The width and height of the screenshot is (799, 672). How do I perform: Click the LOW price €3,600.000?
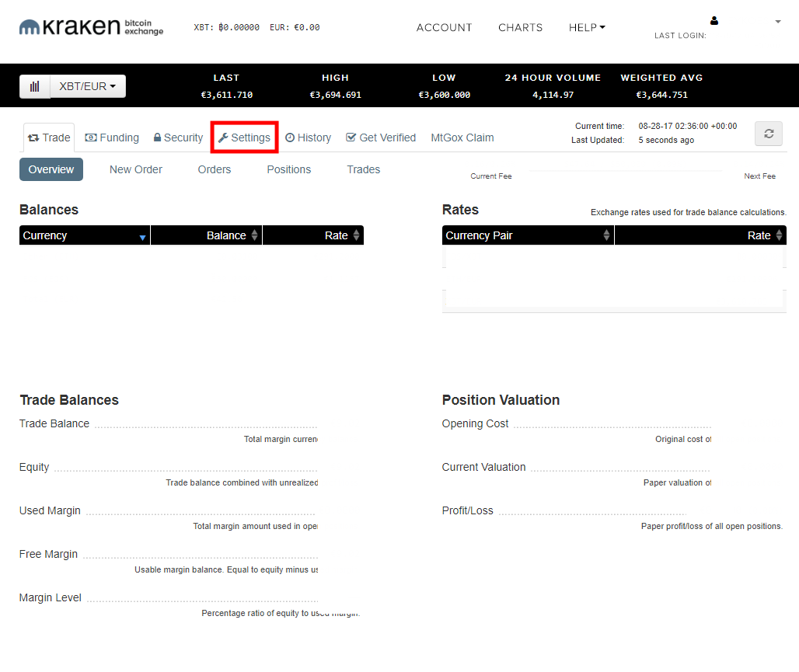[x=445, y=95]
